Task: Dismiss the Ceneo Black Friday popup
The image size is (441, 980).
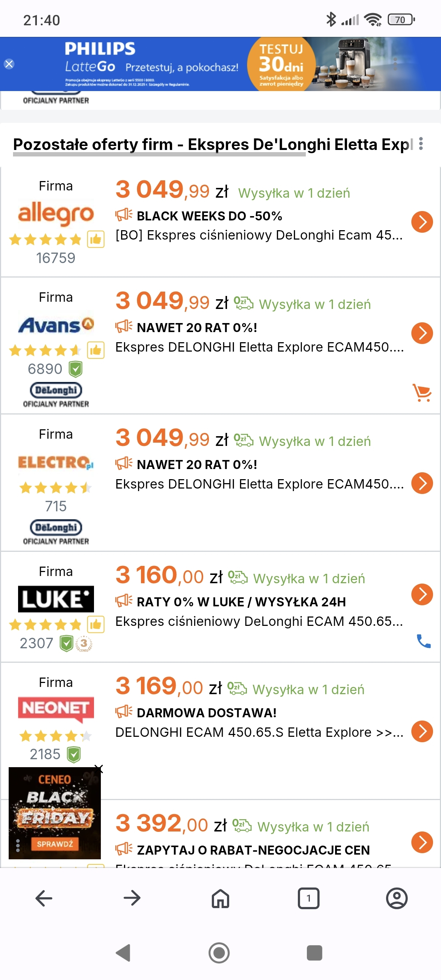Action: coord(99,769)
